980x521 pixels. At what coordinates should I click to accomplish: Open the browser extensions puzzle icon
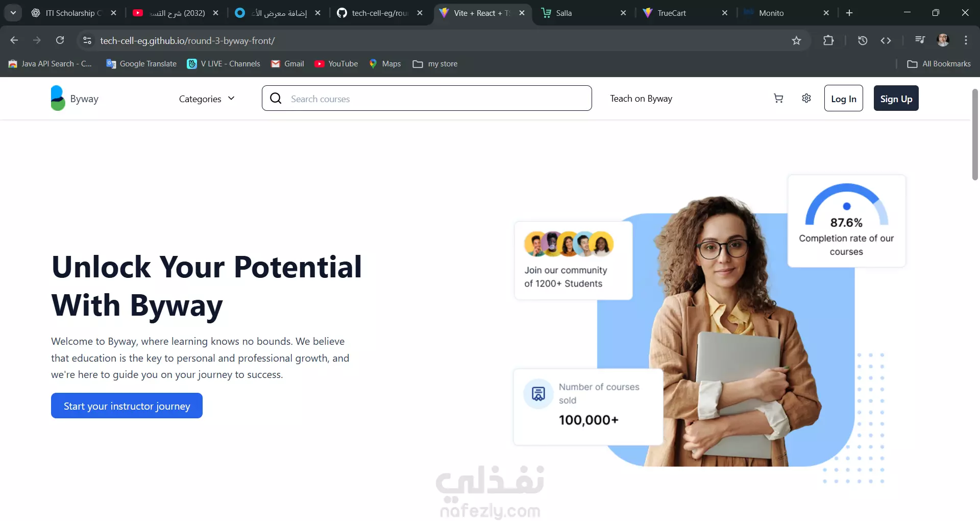coord(828,40)
